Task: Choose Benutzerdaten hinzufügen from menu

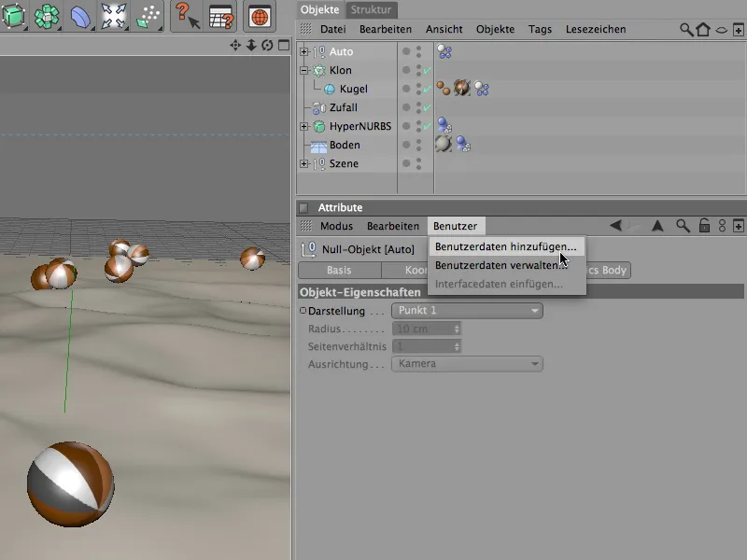Action: [505, 247]
